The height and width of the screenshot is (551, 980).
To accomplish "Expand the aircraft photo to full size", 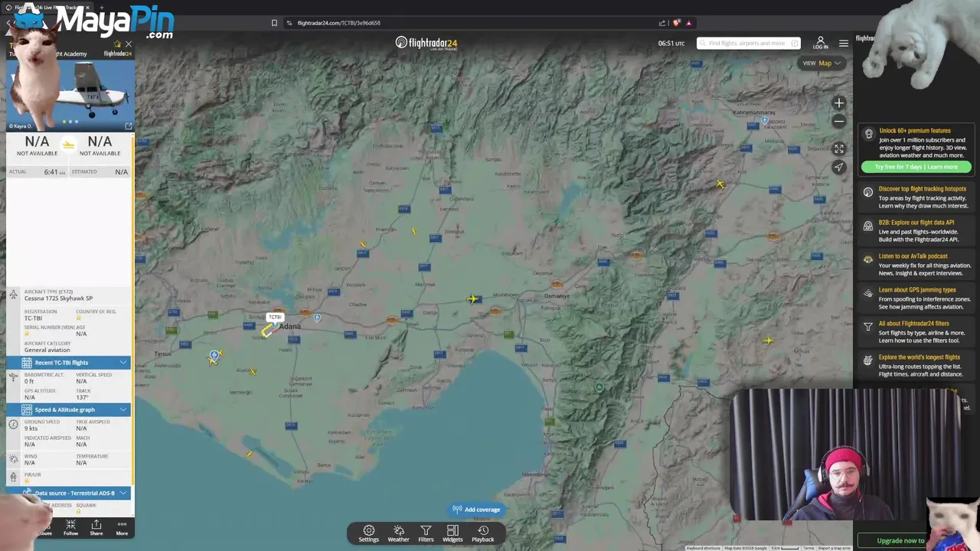I will click(129, 126).
